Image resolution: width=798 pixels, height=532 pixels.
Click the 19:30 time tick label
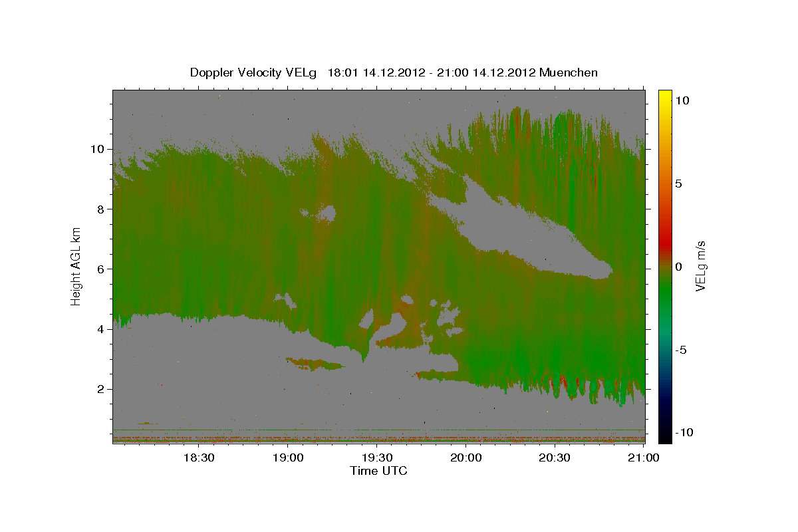point(376,458)
